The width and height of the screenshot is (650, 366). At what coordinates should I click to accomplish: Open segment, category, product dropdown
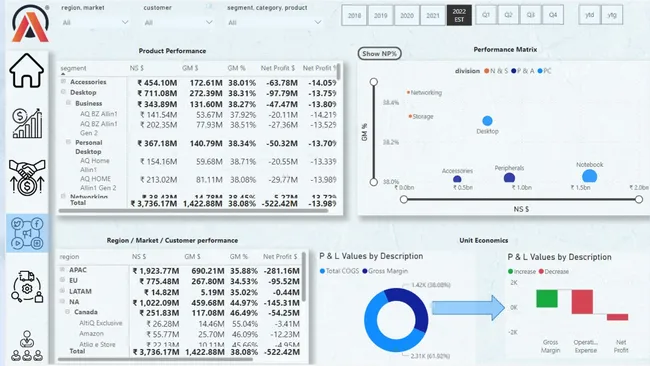274,22
